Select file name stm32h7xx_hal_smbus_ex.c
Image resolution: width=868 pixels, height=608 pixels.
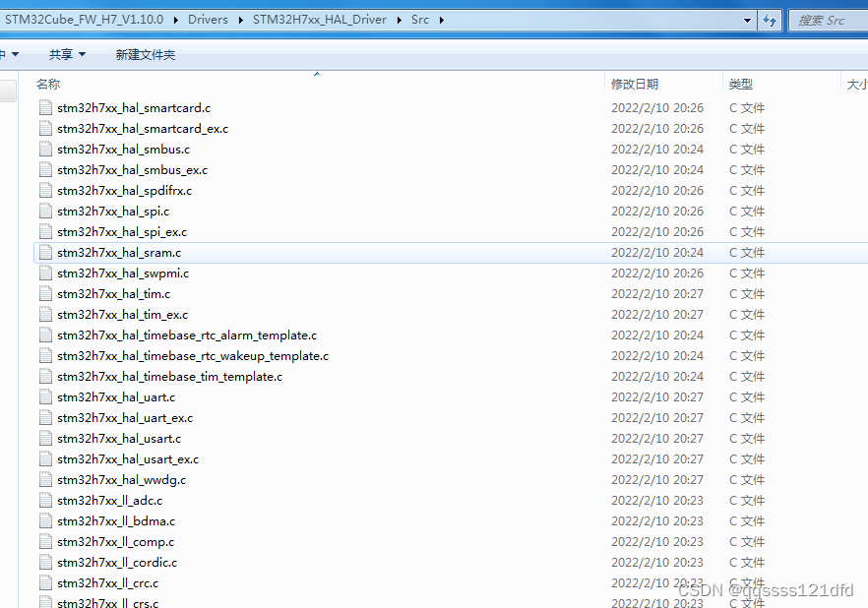click(x=132, y=170)
